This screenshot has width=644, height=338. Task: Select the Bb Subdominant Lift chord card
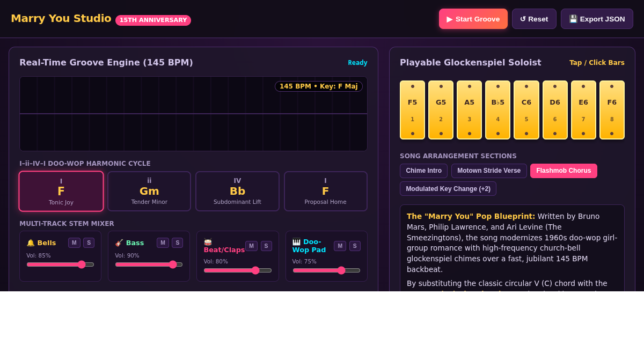click(x=237, y=192)
